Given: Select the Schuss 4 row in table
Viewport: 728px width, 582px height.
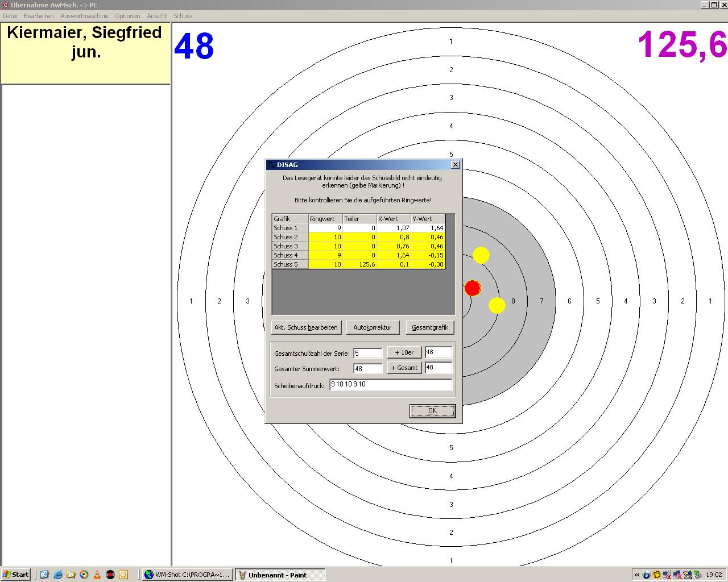Looking at the screenshot, I should click(290, 255).
